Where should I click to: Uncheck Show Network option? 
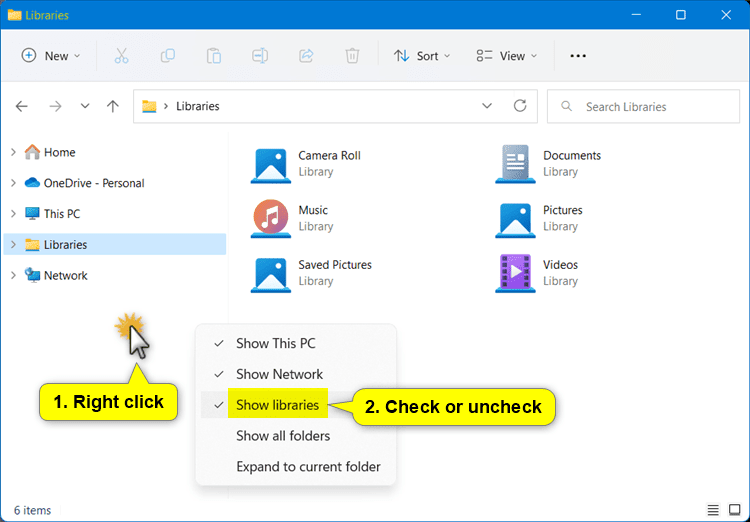[296, 374]
